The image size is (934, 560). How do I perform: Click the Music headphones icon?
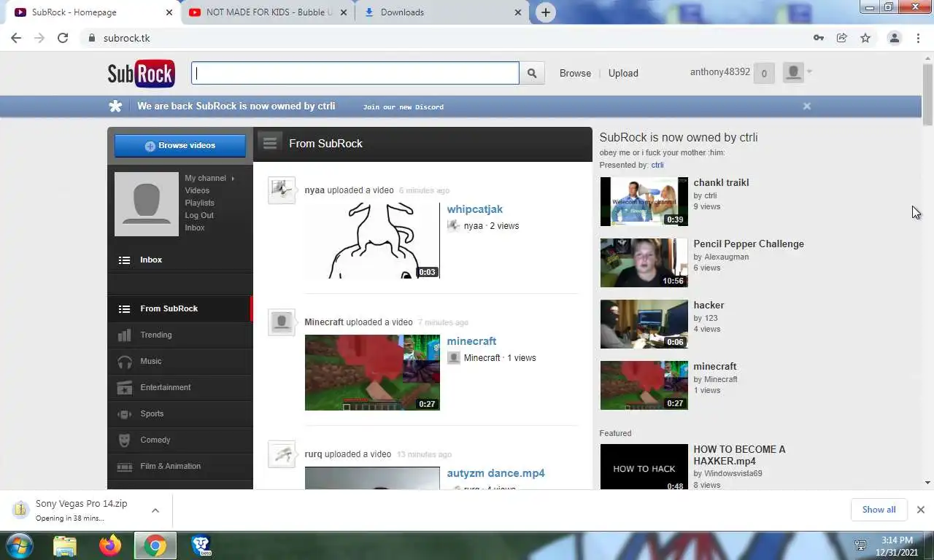click(x=125, y=361)
